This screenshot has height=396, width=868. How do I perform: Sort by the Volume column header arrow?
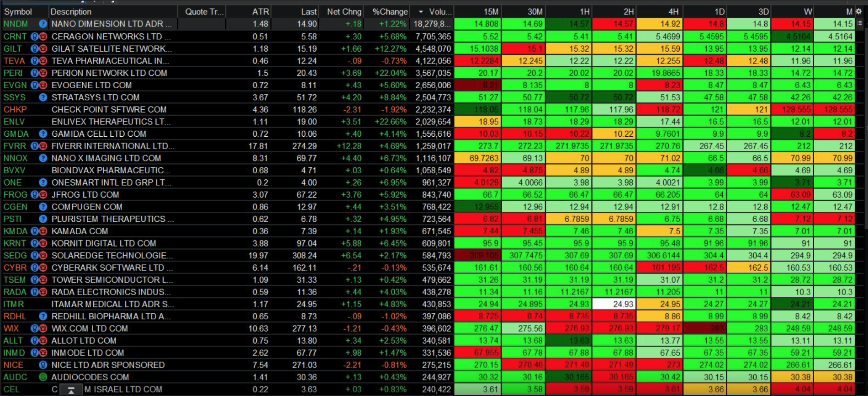421,12
